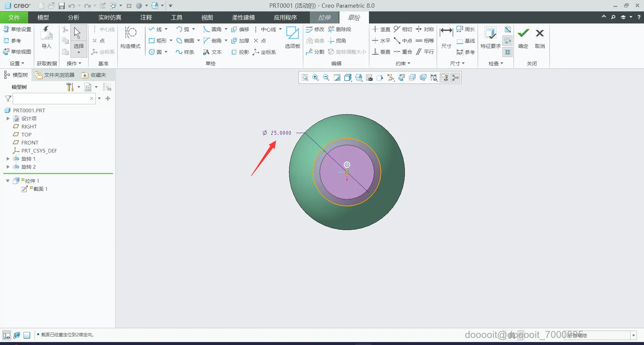Open the selection filter dropdown at bottom right
Viewport: 644px width, 345px height.
pyautogui.click(x=633, y=335)
